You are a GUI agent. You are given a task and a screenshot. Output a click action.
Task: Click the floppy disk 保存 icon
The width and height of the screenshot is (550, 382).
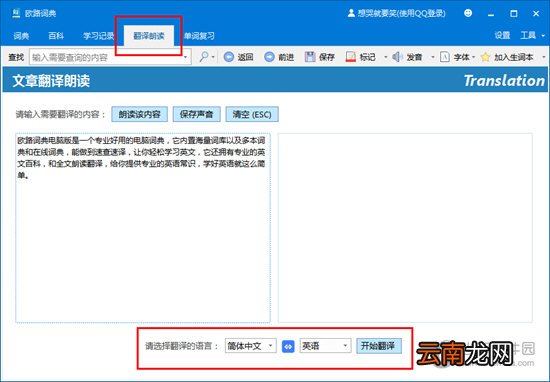click(310, 57)
